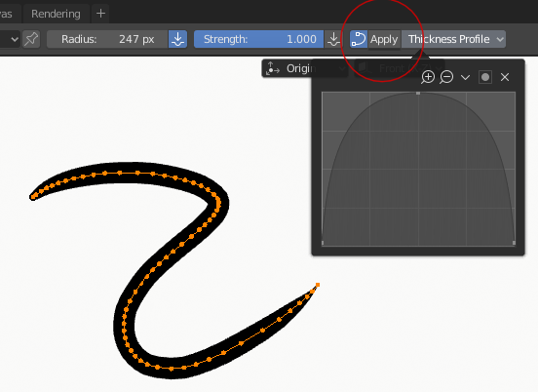Add a new workspace with plus tab
Image resolution: width=538 pixels, height=392 pixels.
pos(100,14)
